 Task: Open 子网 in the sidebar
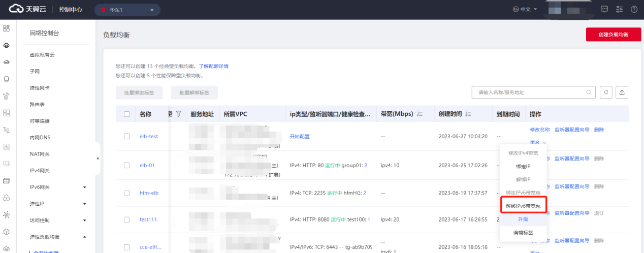[35, 72]
